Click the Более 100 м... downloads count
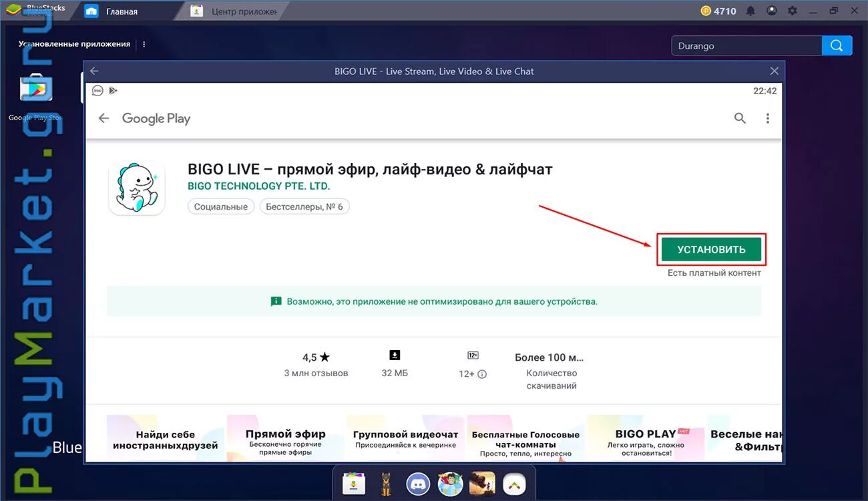 click(550, 357)
